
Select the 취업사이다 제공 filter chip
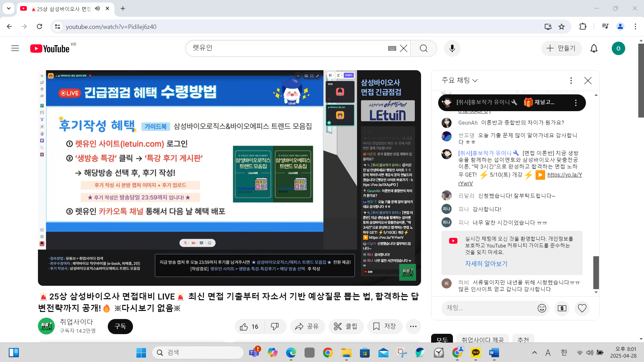pyautogui.click(x=482, y=340)
